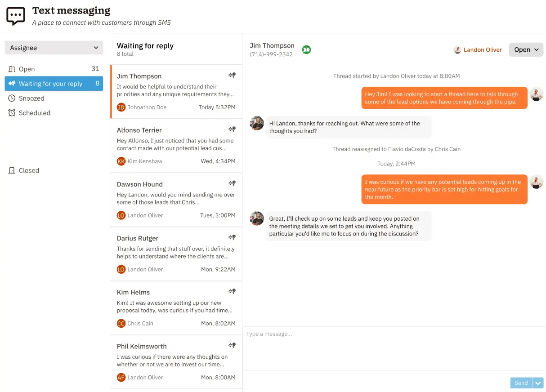546x392 pixels.
Task: Open the thread status dropdown labeled Open
Action: pos(526,49)
